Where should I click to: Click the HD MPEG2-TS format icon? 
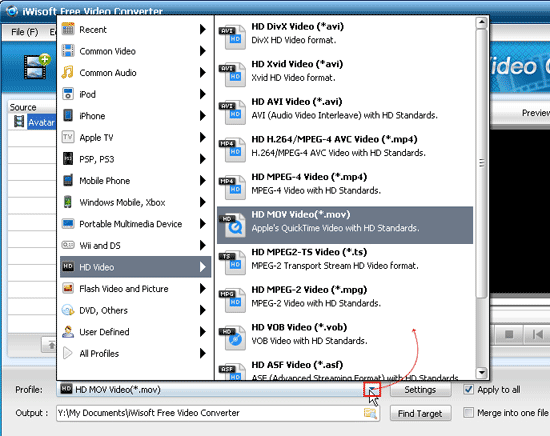pos(232,262)
